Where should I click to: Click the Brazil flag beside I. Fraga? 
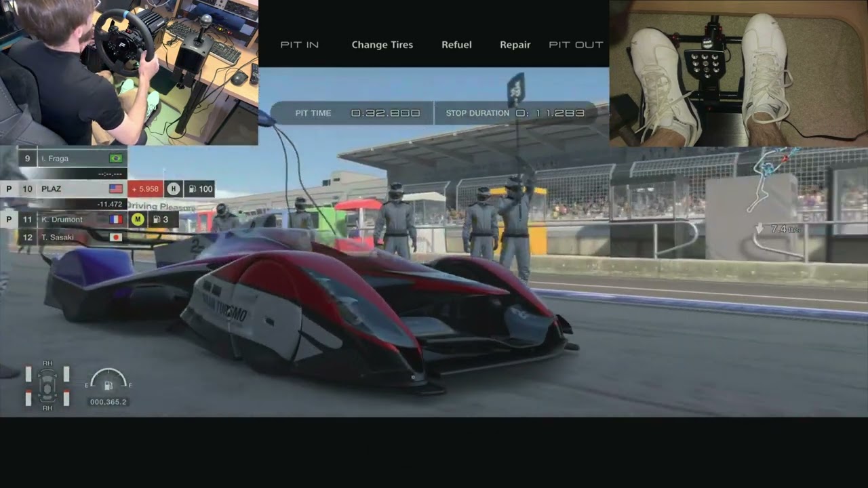pos(116,158)
